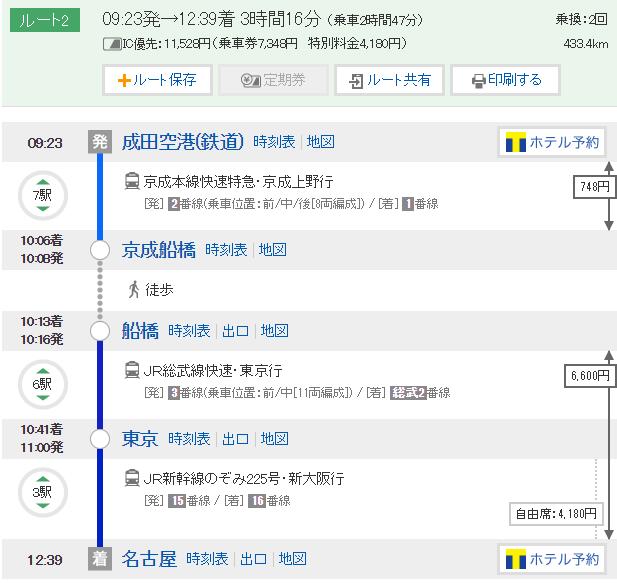Image resolution: width=617 pixels, height=583 pixels.
Task: Click the 着 arrival marker icon
Action: 100,559
